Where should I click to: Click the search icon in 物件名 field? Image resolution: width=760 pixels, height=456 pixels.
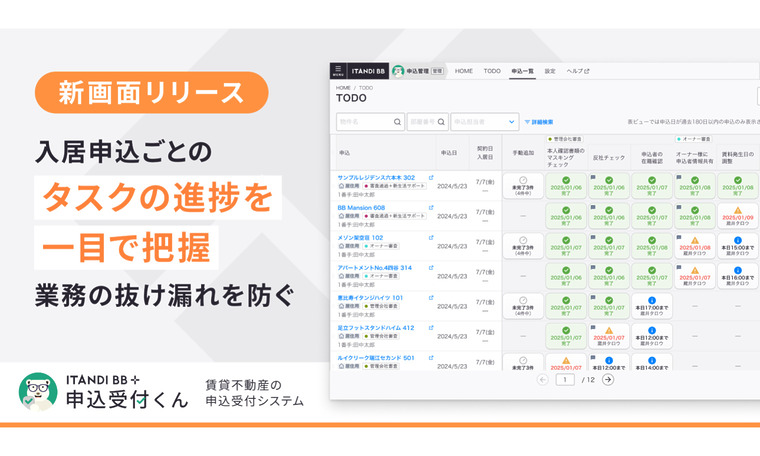(397, 121)
